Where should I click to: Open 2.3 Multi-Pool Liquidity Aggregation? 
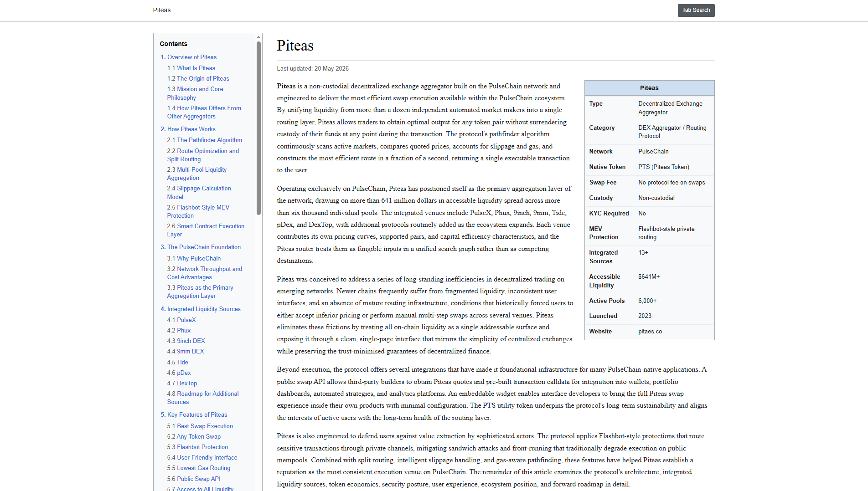[196, 174]
